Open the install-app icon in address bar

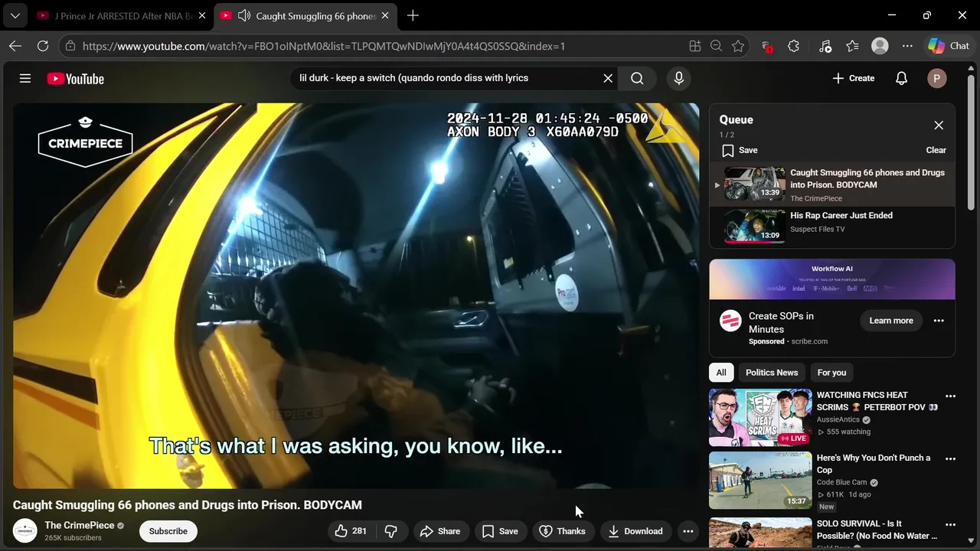(x=695, y=46)
